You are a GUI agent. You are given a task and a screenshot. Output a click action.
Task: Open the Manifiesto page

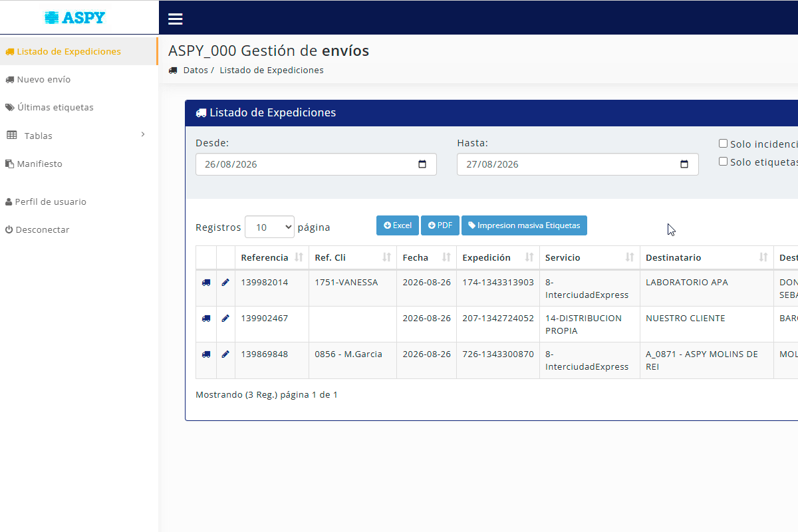(78, 164)
